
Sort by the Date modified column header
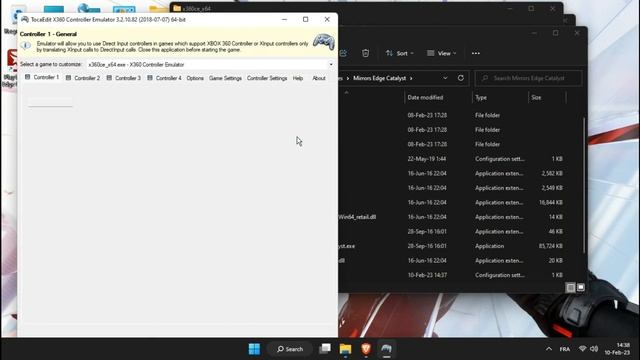click(x=438, y=98)
